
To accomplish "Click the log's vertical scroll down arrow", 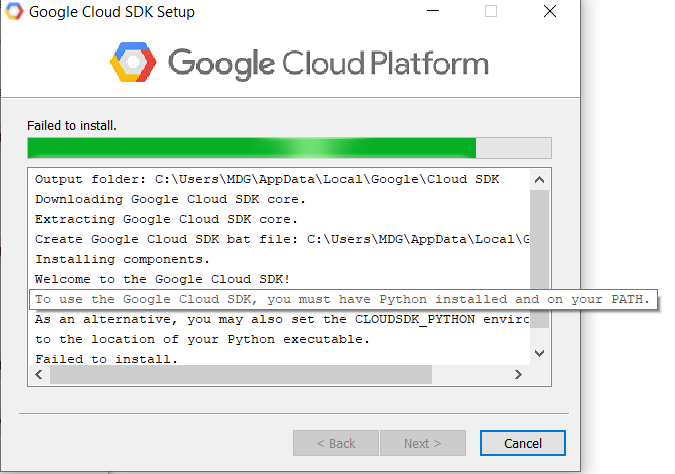I will click(540, 353).
